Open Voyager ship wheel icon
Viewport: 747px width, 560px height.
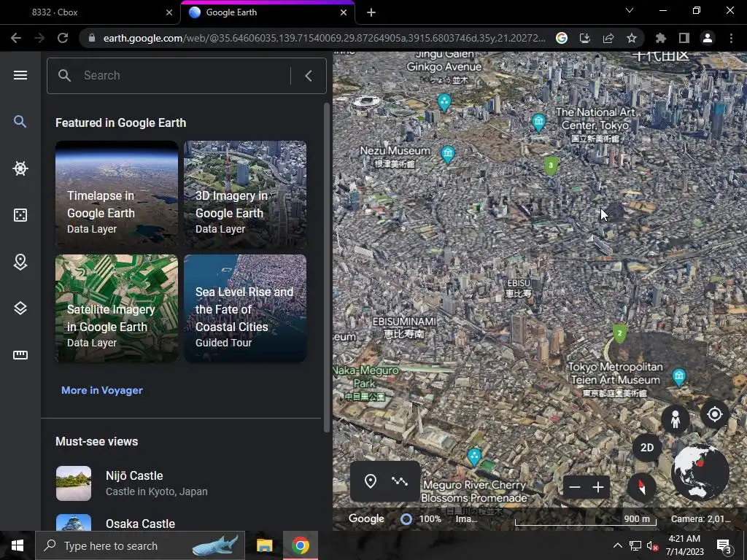tap(20, 168)
